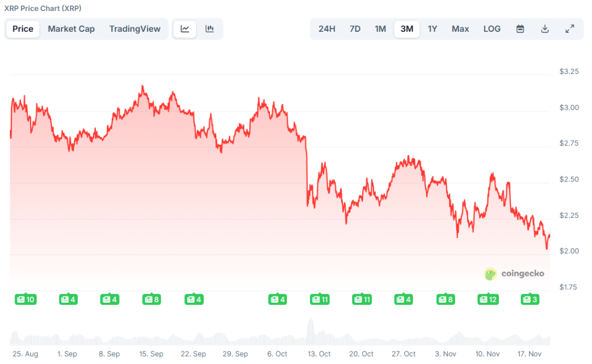Click the event badge showing 12 near November

pos(488,299)
